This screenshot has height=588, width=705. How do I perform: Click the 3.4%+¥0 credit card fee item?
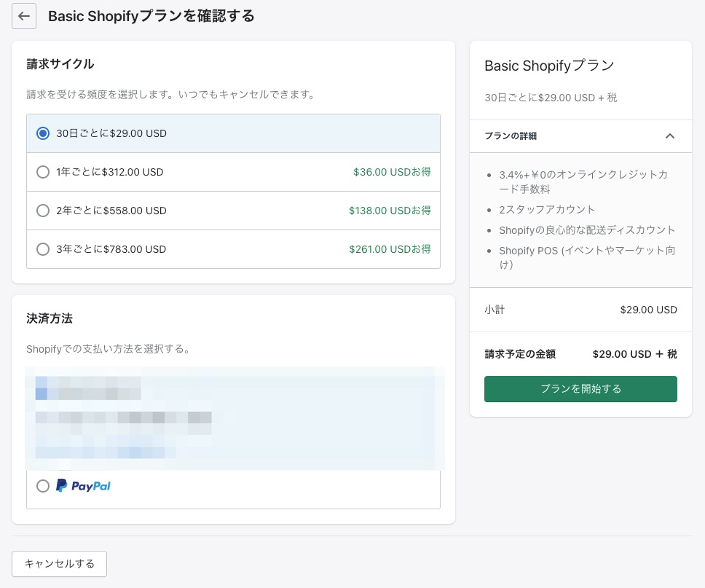[x=583, y=181]
